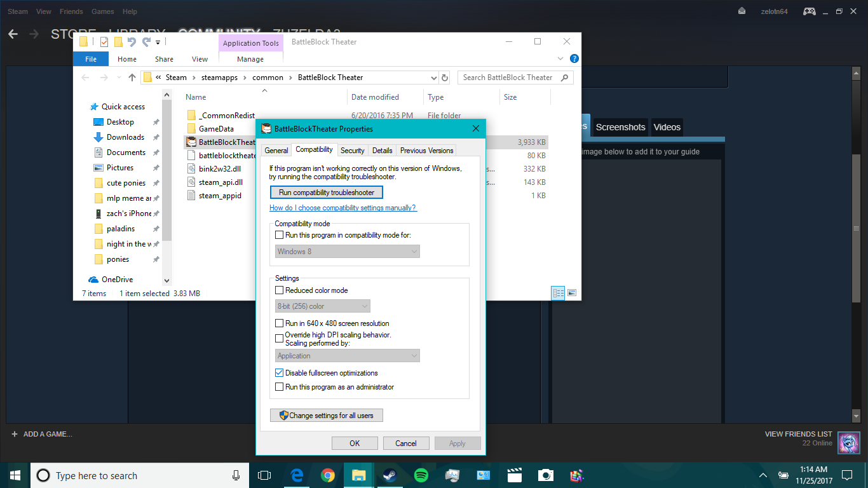
Task: Open the clapperboard movies app on the taskbar
Action: point(514,475)
